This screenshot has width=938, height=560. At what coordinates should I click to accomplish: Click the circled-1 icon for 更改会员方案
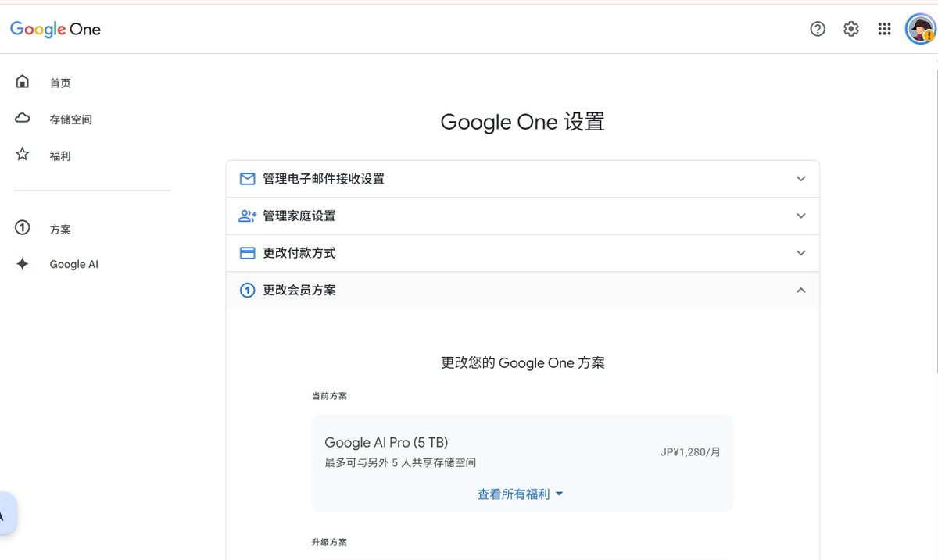pyautogui.click(x=247, y=291)
